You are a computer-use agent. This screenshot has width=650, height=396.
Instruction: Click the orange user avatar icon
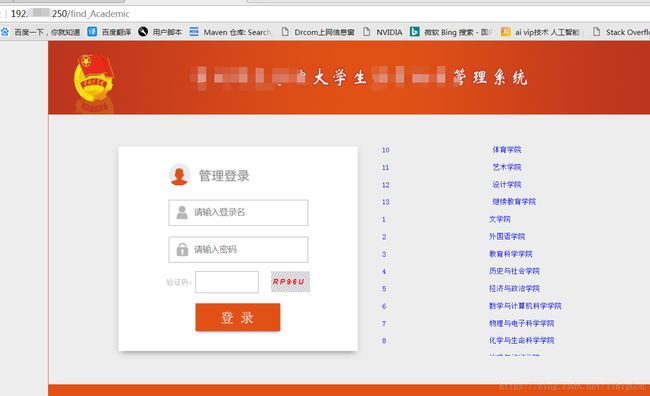click(x=179, y=175)
